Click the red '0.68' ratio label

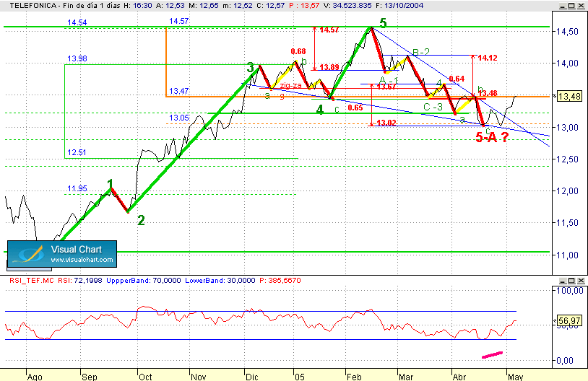(x=298, y=52)
